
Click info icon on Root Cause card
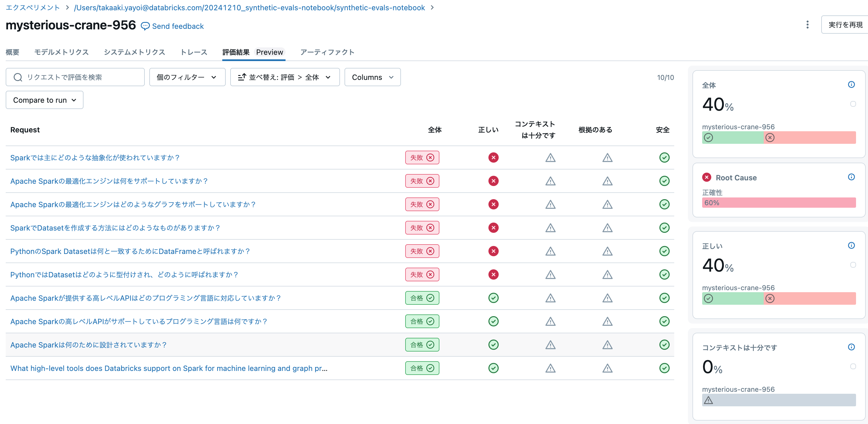click(x=851, y=177)
